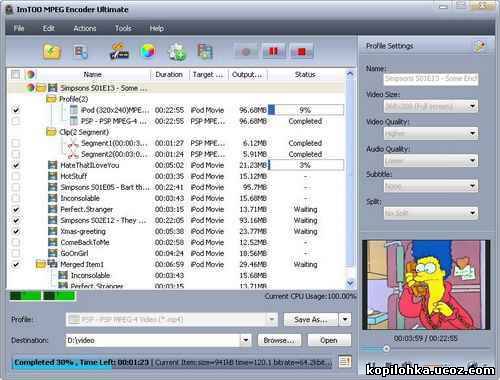The height and width of the screenshot is (380, 500).
Task: Click the list scroll down arrow
Action: pos(350,283)
